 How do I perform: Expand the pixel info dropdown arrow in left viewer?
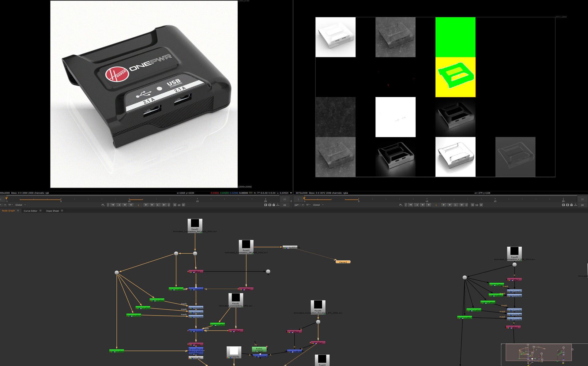click(291, 193)
